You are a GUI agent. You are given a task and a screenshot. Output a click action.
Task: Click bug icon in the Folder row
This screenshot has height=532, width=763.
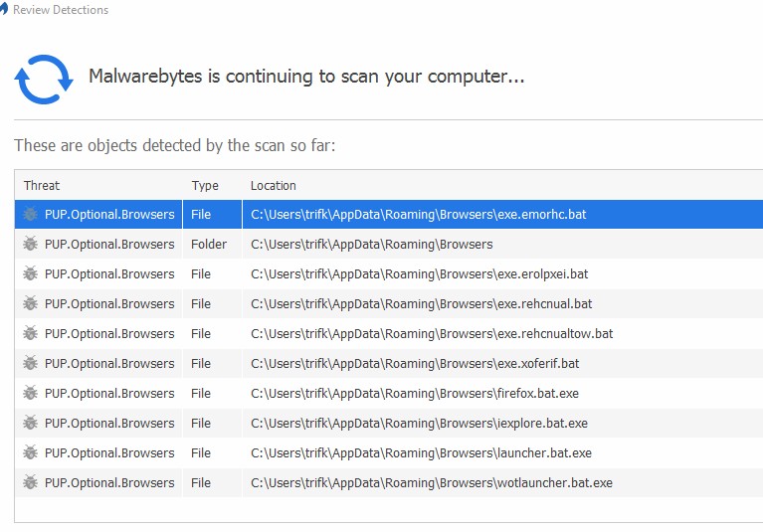pos(30,244)
